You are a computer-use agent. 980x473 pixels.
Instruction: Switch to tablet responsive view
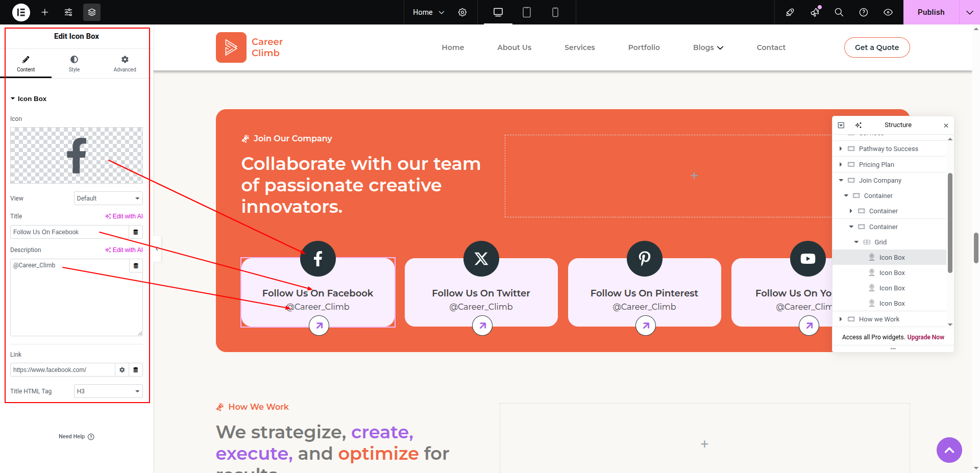pos(527,12)
